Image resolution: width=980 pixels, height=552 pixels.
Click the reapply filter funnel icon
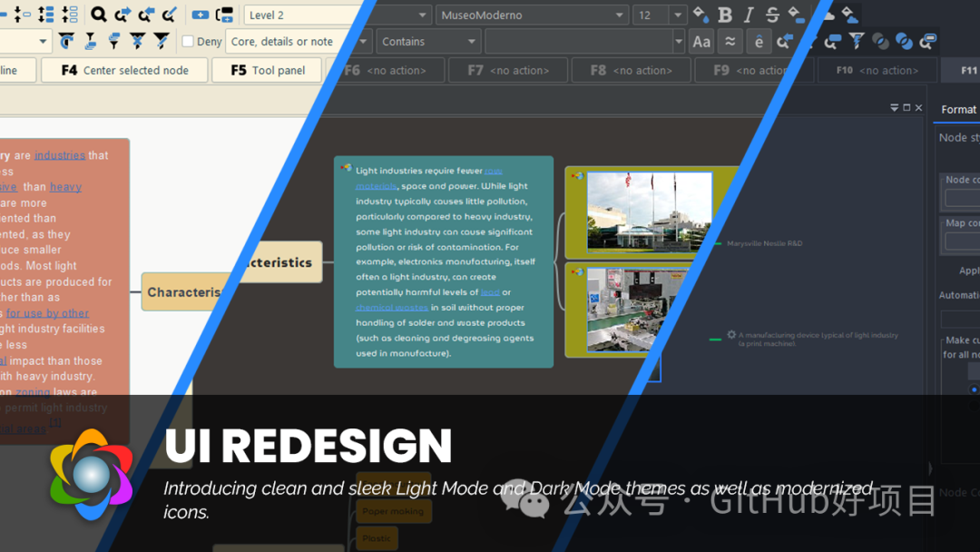point(66,41)
